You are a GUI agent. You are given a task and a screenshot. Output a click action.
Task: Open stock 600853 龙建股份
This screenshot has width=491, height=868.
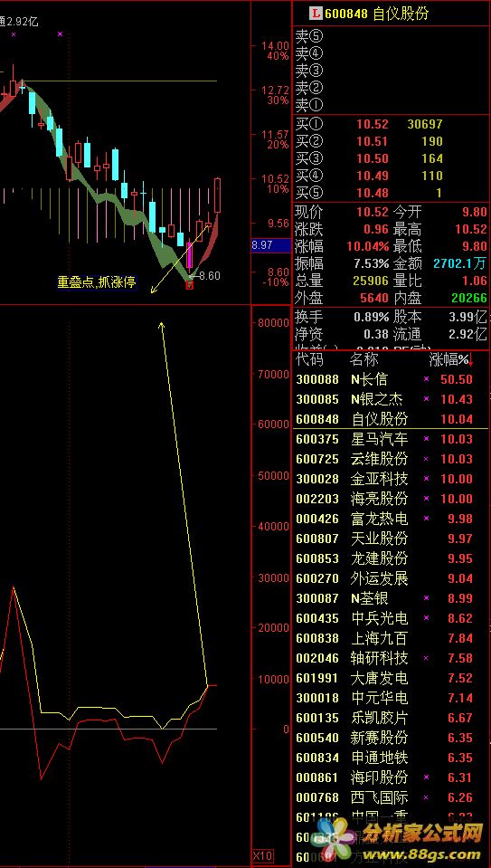(x=391, y=558)
